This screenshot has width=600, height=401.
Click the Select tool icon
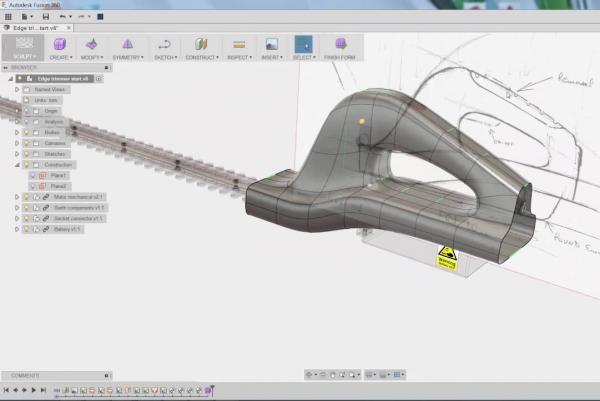pyautogui.click(x=302, y=45)
